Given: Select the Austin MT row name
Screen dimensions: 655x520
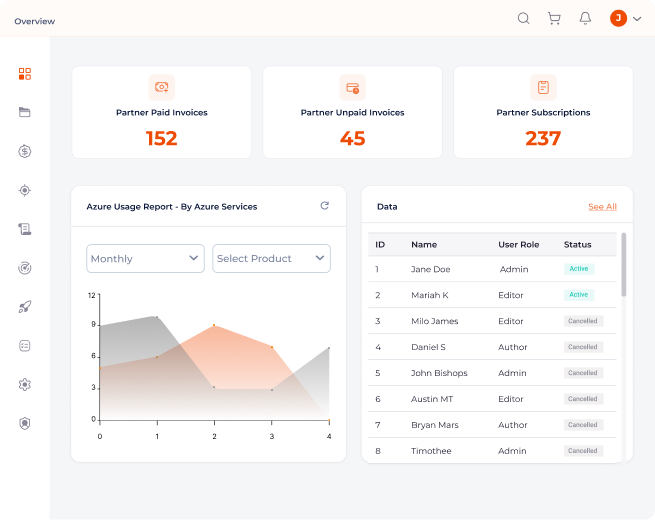Looking at the screenshot, I should 432,399.
